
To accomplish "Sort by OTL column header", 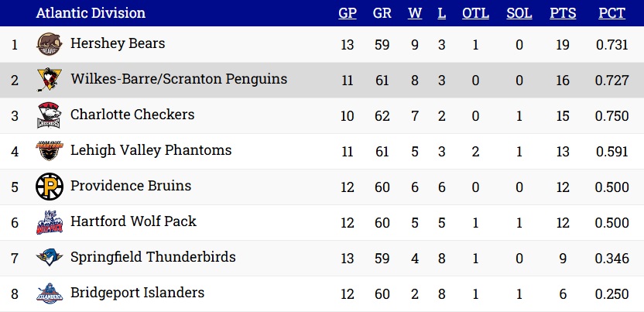I will pyautogui.click(x=475, y=13).
